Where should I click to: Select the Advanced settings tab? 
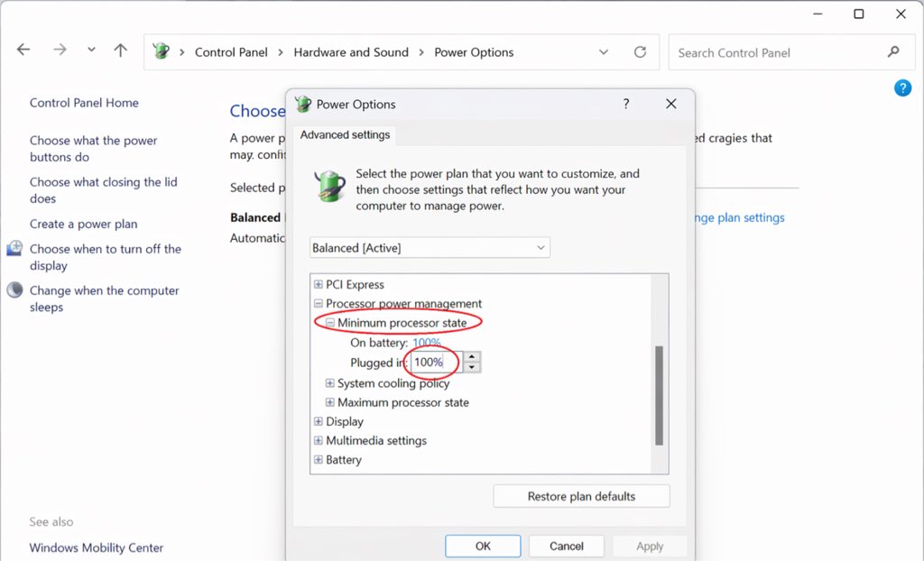[345, 135]
